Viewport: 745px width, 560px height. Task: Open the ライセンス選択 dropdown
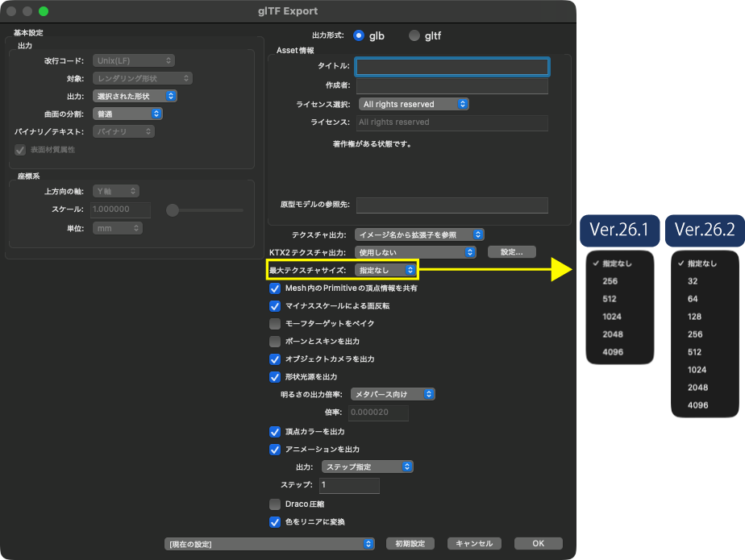coord(414,104)
